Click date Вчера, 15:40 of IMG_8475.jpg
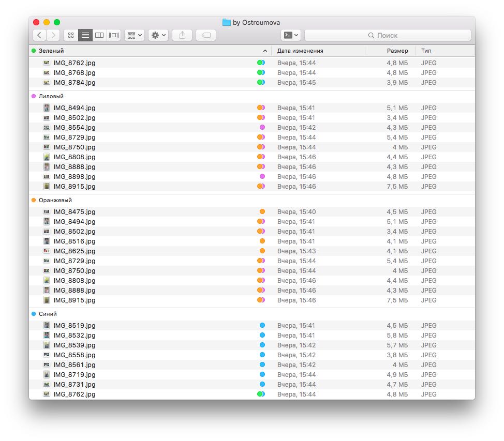The height and width of the screenshot is (441, 504). pos(297,211)
